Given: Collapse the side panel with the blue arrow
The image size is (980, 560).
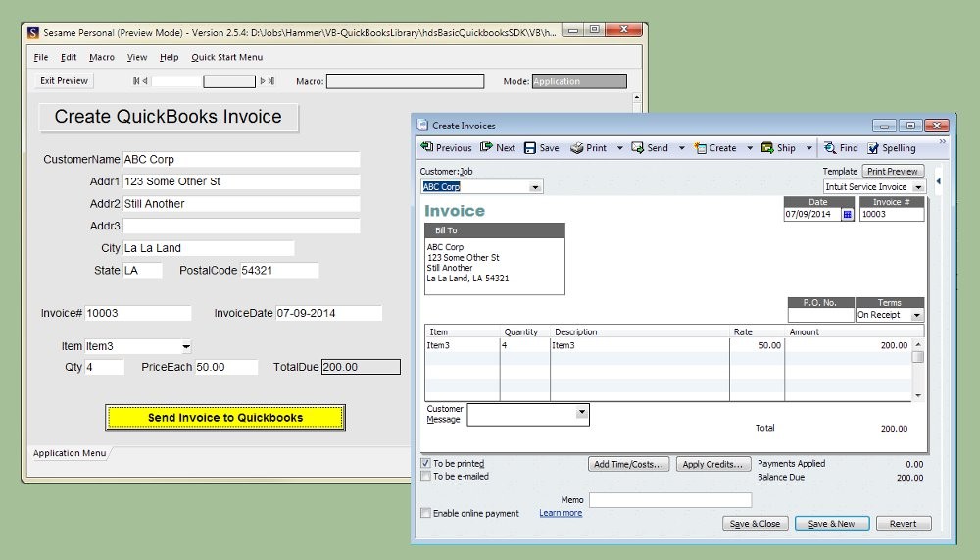Looking at the screenshot, I should coord(938,181).
